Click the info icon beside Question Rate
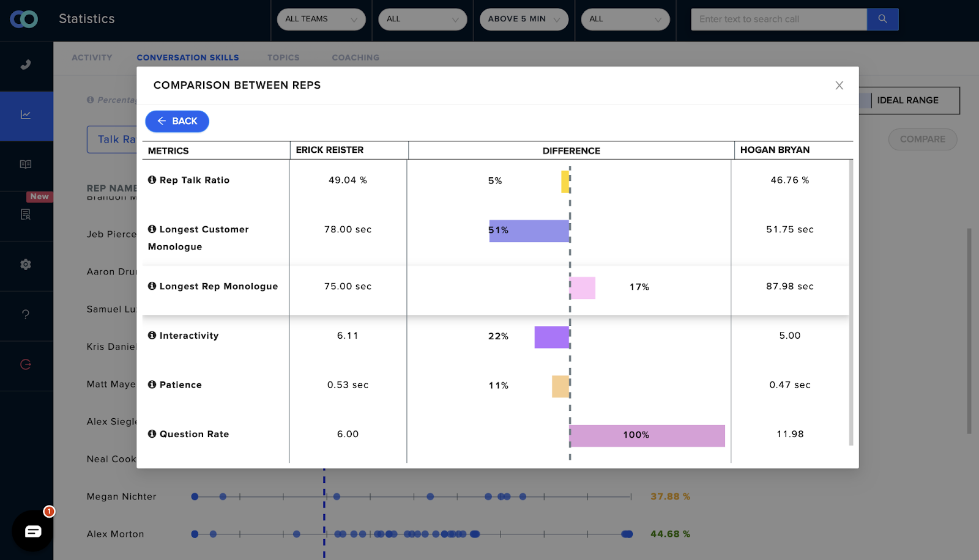Viewport: 979px width, 560px height. pyautogui.click(x=152, y=433)
